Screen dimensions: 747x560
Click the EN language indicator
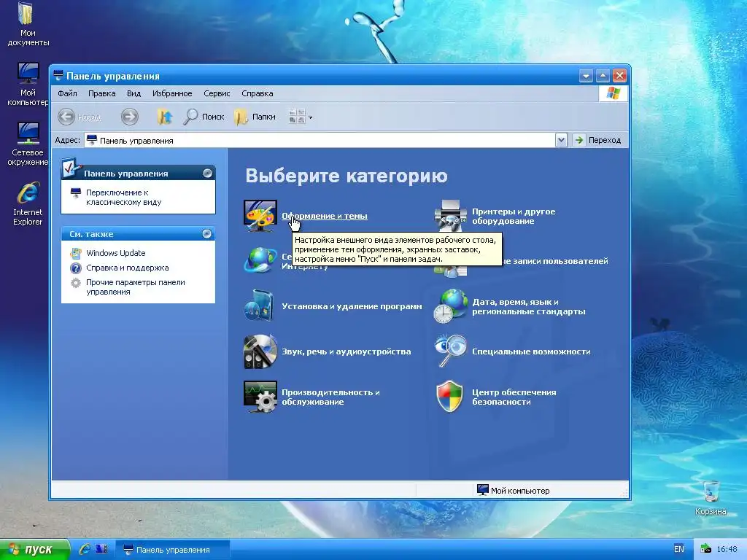(679, 549)
